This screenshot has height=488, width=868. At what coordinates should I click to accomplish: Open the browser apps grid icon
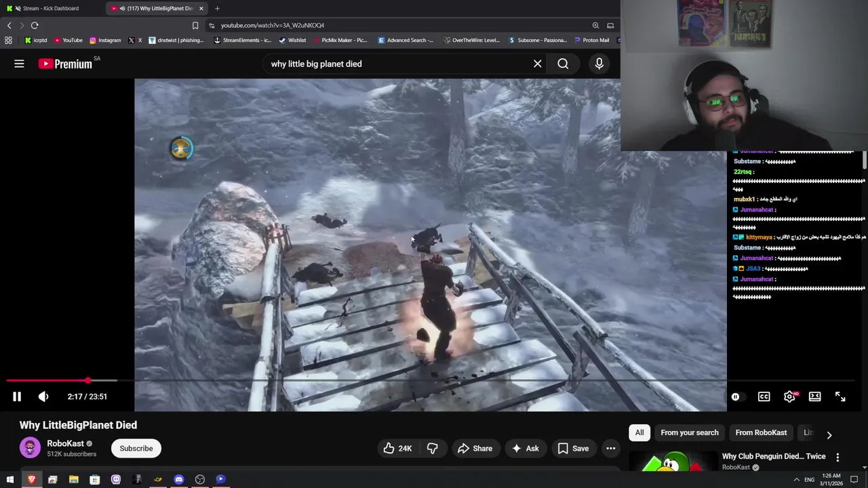[8, 40]
